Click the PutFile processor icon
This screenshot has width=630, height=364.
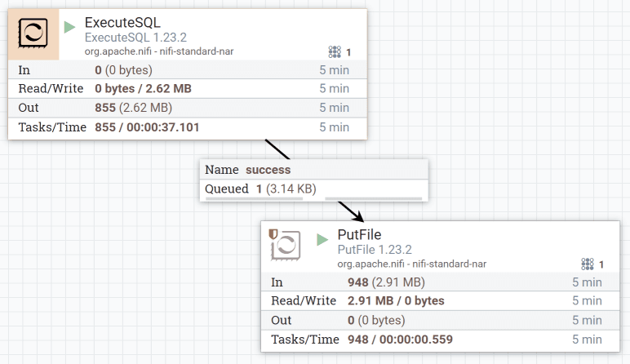click(x=286, y=245)
